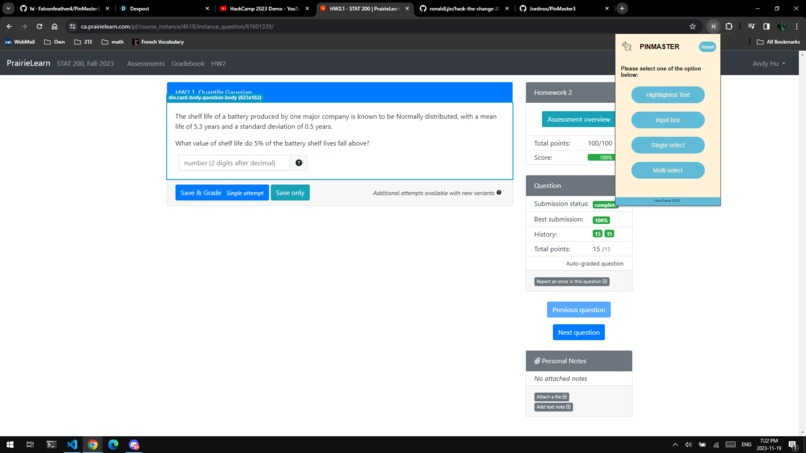The height and width of the screenshot is (453, 806).
Task: Close the HW2.1 PrairieLearn tab
Action: pos(407,9)
